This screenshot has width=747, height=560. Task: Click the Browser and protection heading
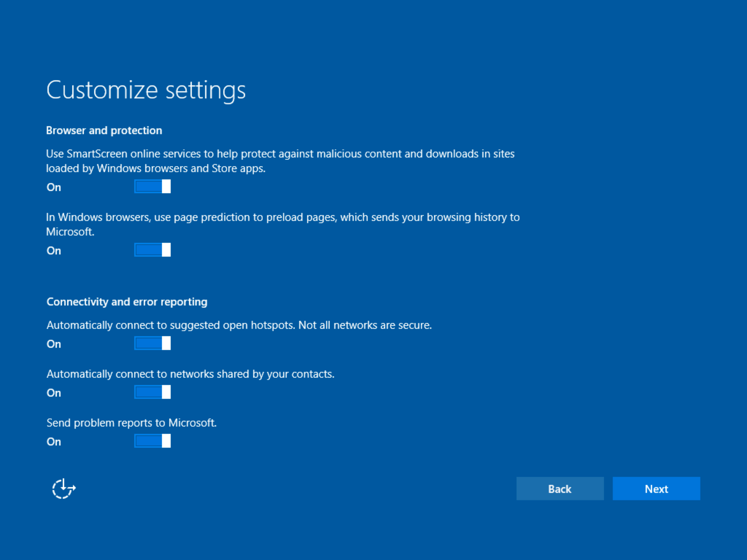click(x=104, y=130)
